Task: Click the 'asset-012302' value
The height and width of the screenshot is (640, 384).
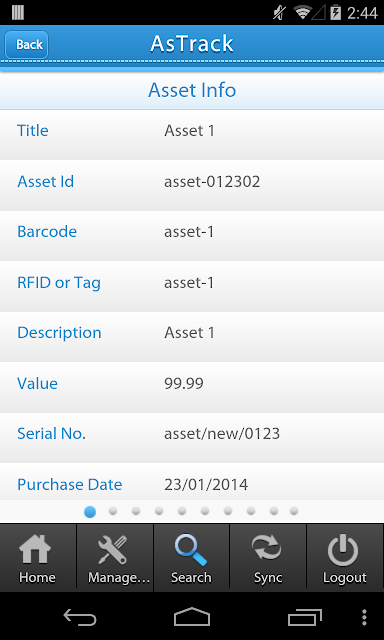Action: (212, 182)
